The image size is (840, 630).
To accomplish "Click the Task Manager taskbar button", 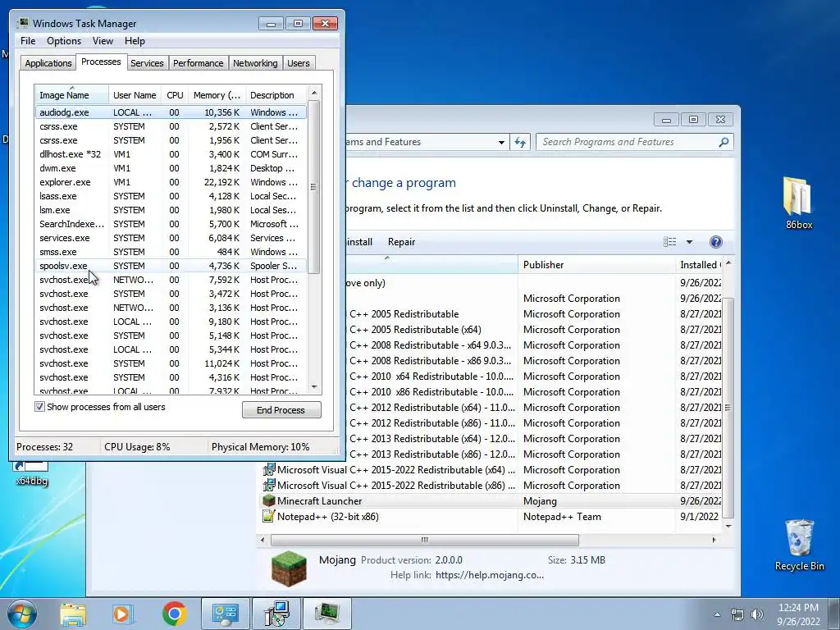I will [327, 614].
